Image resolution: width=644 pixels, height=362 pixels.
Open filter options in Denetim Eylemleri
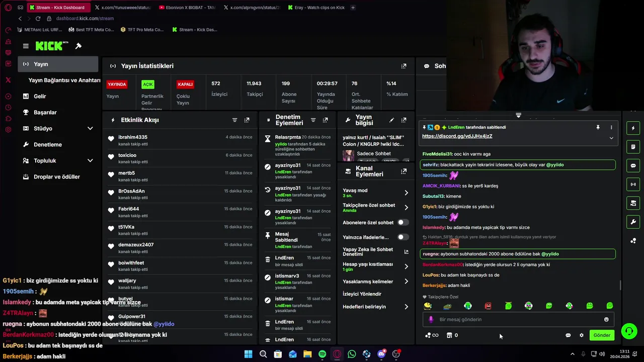[x=313, y=120]
